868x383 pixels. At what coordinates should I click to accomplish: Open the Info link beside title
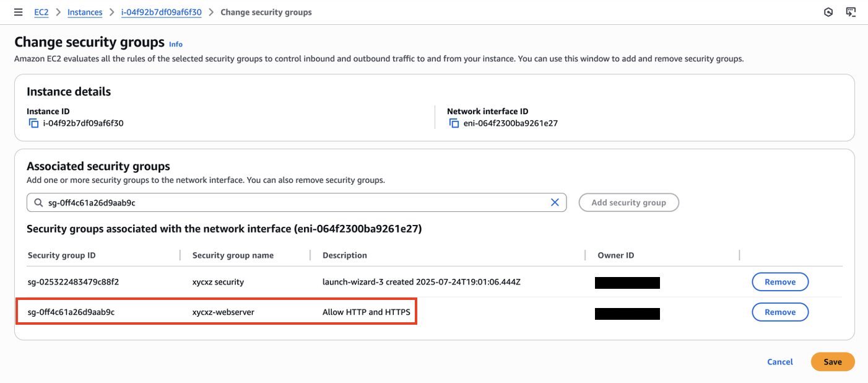(x=176, y=44)
